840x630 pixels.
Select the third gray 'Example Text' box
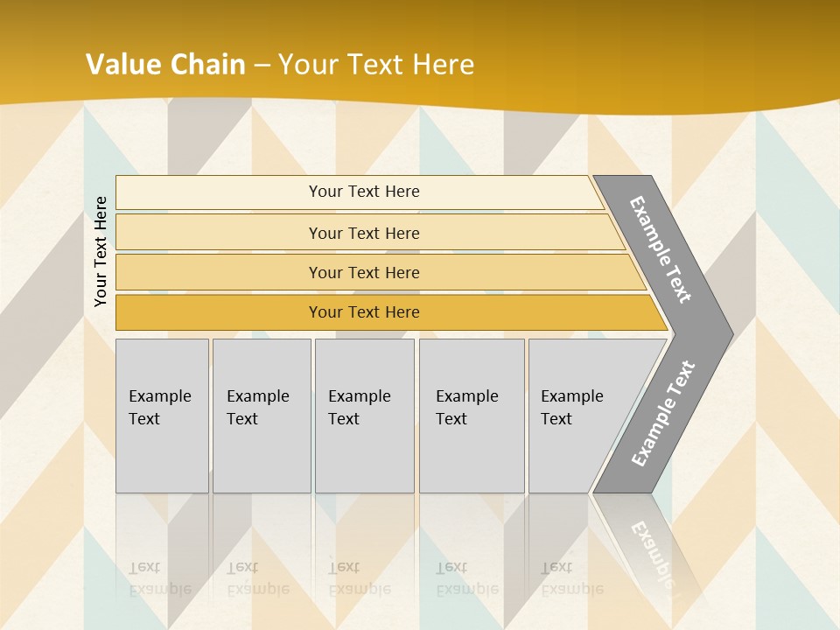(x=364, y=416)
